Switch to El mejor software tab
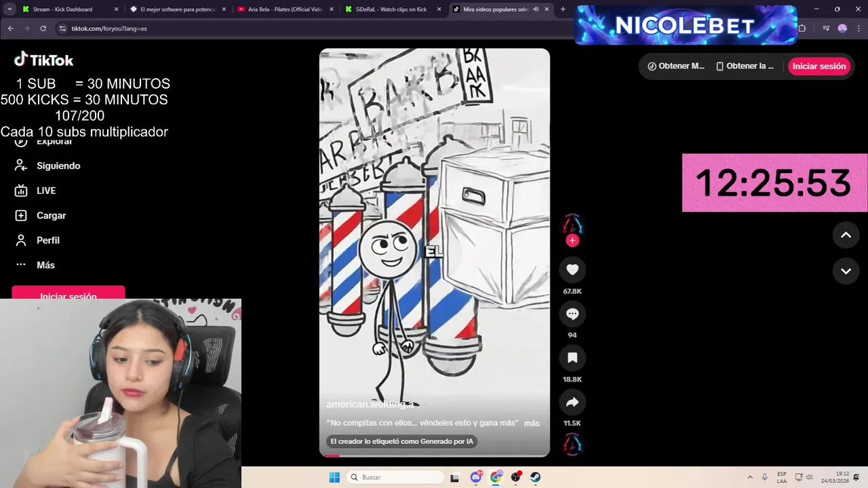Image resolution: width=868 pixels, height=488 pixels. (x=178, y=9)
